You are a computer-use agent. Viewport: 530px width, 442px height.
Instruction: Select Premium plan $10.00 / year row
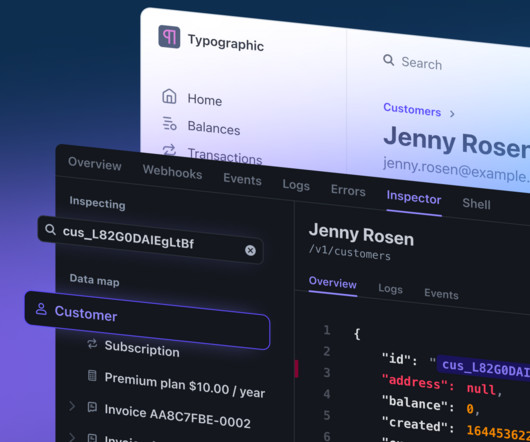[x=185, y=385]
